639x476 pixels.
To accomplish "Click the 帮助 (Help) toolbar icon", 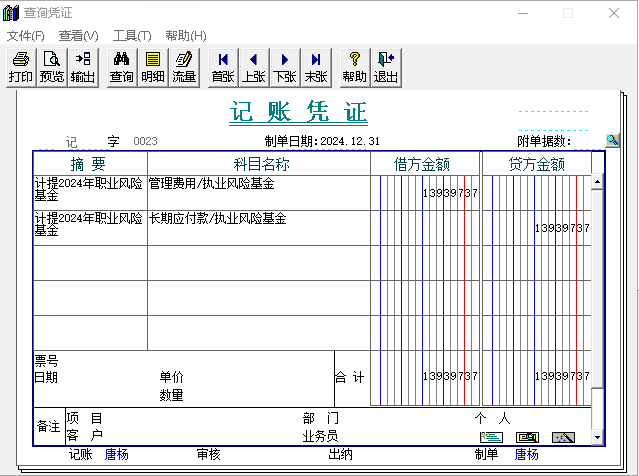I will point(355,67).
